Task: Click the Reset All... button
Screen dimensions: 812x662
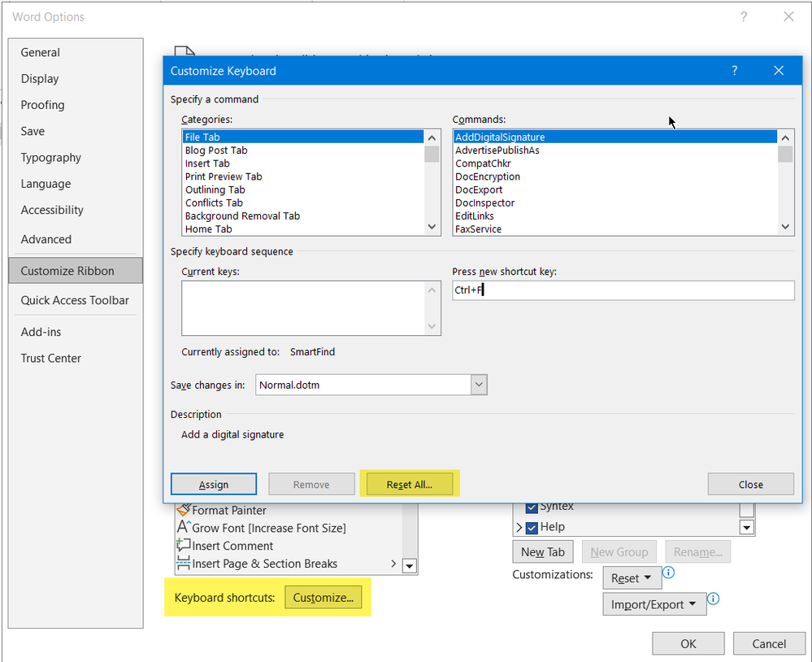Action: 409,485
